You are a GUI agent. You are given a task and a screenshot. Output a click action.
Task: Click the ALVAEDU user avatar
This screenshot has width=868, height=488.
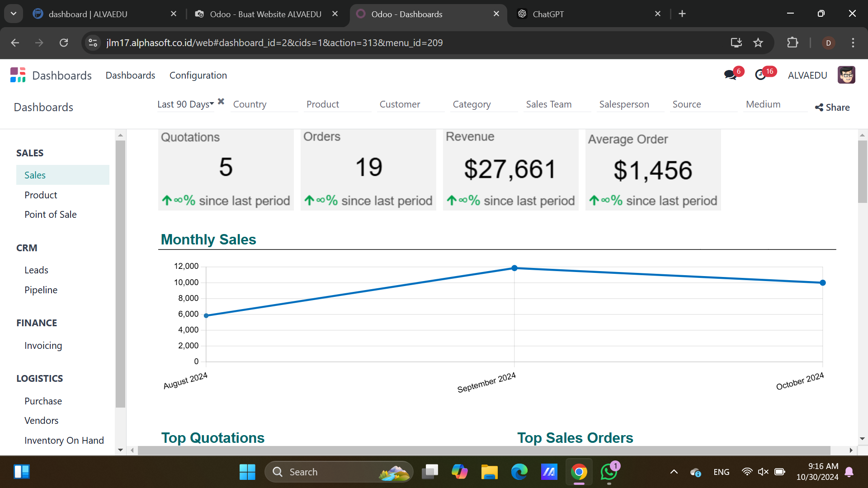[x=846, y=75]
